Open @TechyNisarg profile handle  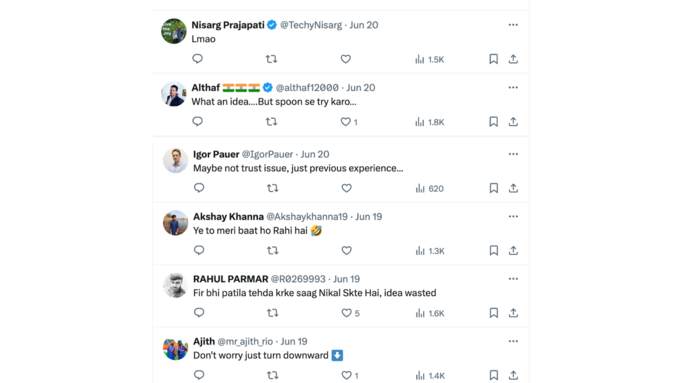coord(311,25)
